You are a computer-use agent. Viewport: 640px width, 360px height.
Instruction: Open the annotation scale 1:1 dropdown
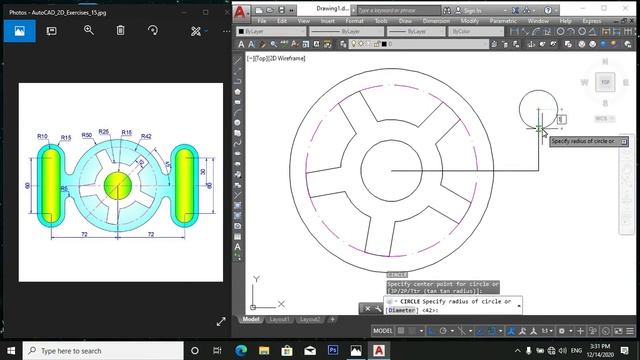[x=547, y=331]
